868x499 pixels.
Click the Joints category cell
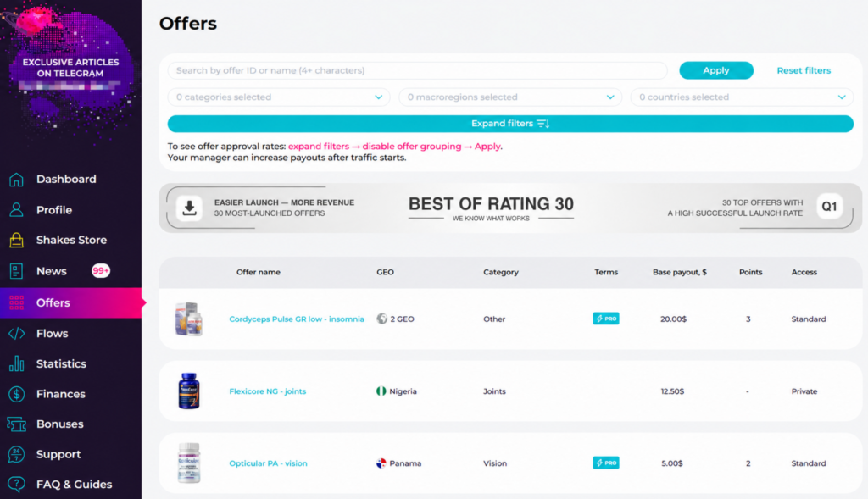(x=494, y=391)
